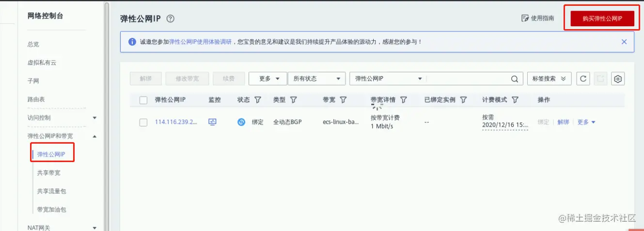Filter by 类型 column funnel icon
Image resolution: width=644 pixels, height=231 pixels.
293,99
